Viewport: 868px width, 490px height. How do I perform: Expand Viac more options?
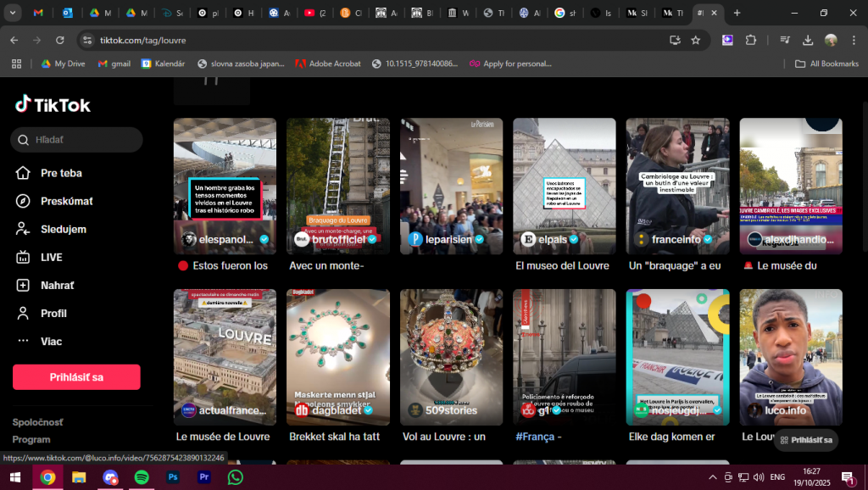coord(51,341)
